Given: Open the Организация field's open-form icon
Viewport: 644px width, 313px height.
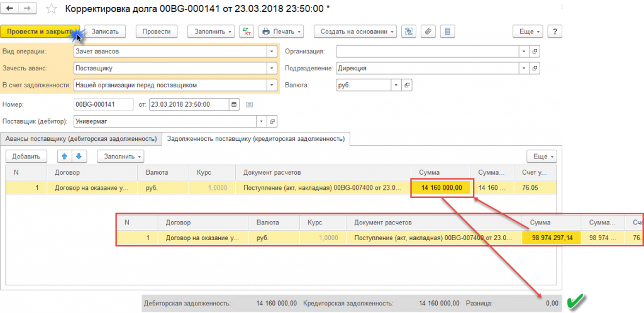Looking at the screenshot, I should point(535,52).
